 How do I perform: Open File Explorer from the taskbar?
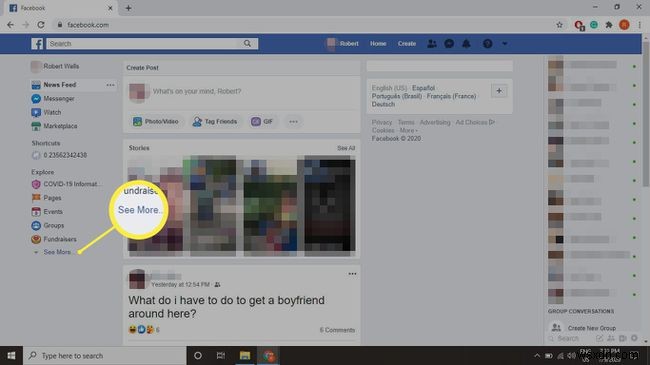tap(245, 355)
